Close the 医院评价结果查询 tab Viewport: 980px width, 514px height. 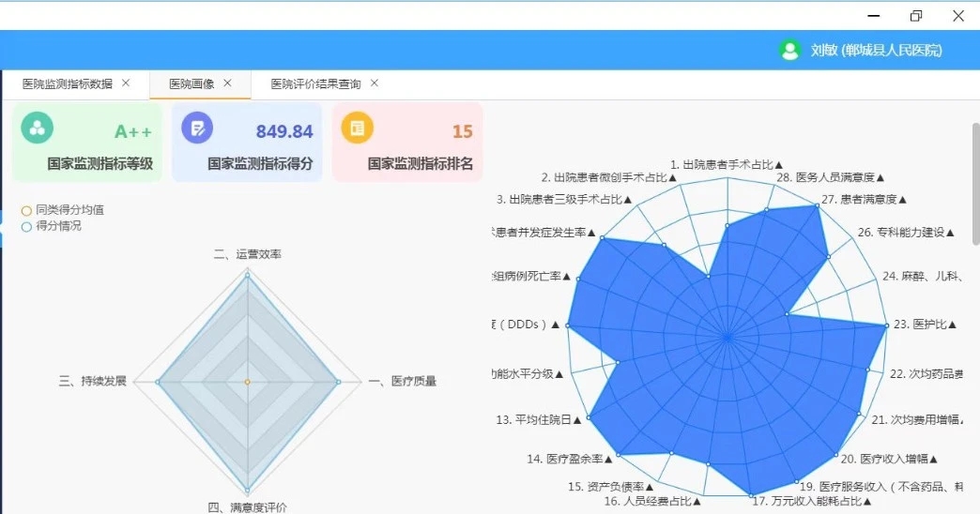[x=375, y=83]
